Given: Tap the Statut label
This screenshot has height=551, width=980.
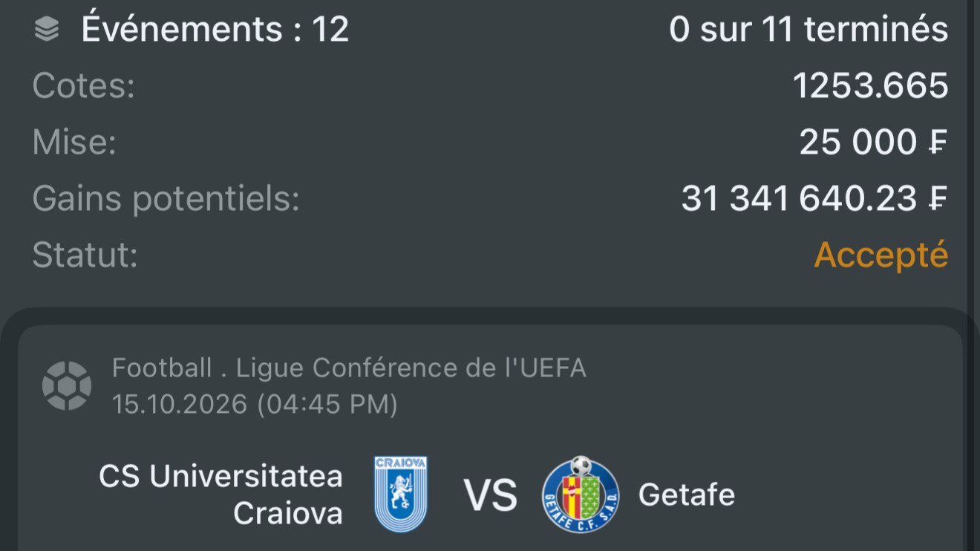Looking at the screenshot, I should tap(85, 255).
